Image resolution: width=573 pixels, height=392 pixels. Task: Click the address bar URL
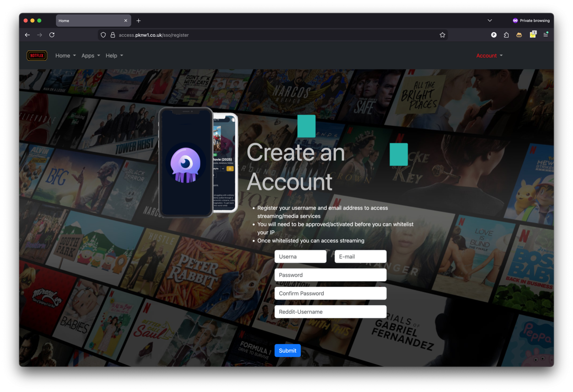[x=154, y=35]
